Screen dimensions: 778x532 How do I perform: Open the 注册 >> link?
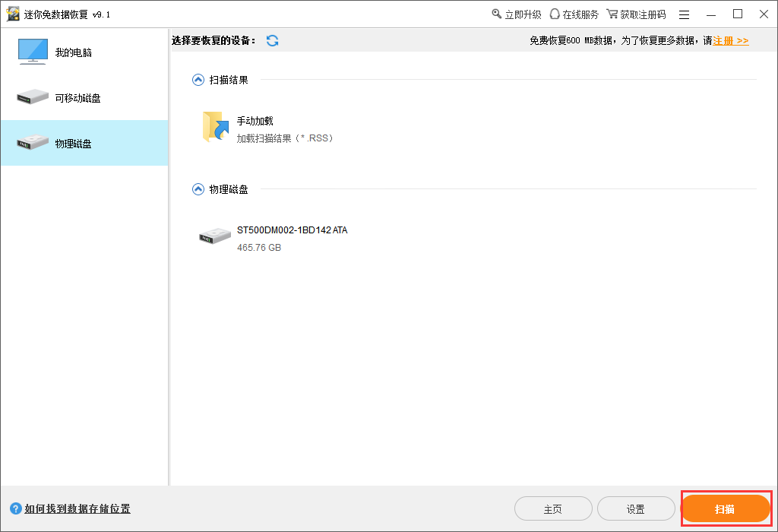(x=731, y=41)
